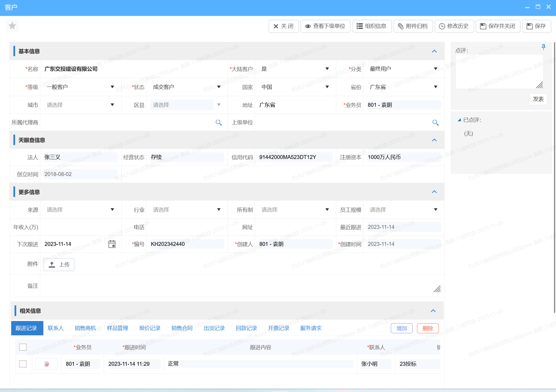556x392 pixels.
Task: Click 发表 to post a comment
Action: (538, 99)
